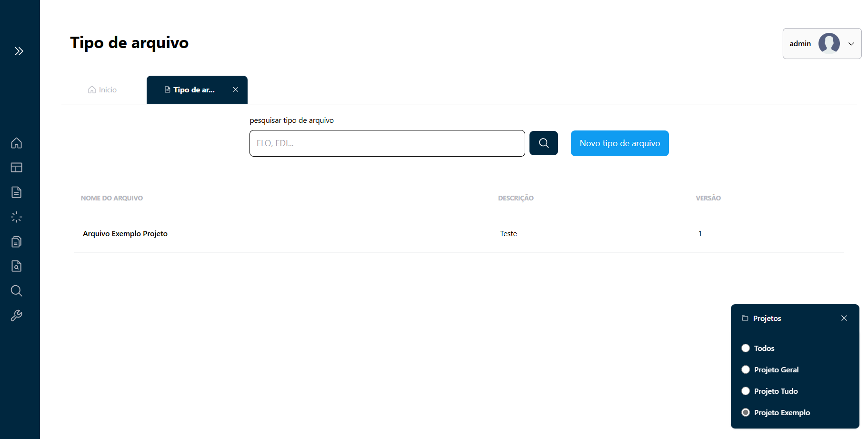This screenshot has width=868, height=439.
Task: Click the file search icon in sidebar
Action: [17, 266]
